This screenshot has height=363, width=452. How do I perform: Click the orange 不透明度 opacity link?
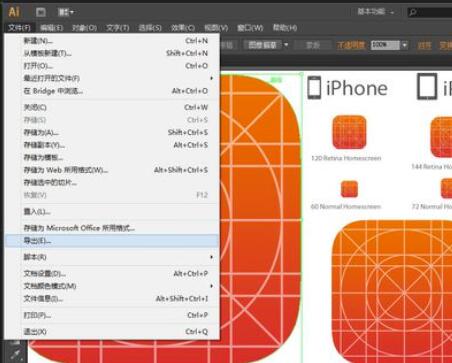(x=351, y=45)
